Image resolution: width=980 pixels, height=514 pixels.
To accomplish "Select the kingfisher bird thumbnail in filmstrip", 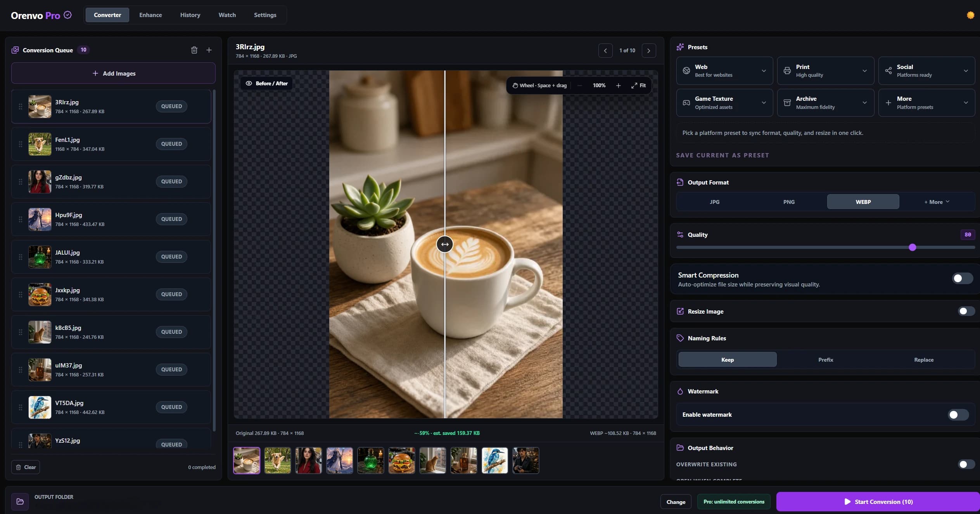I will [x=494, y=461].
